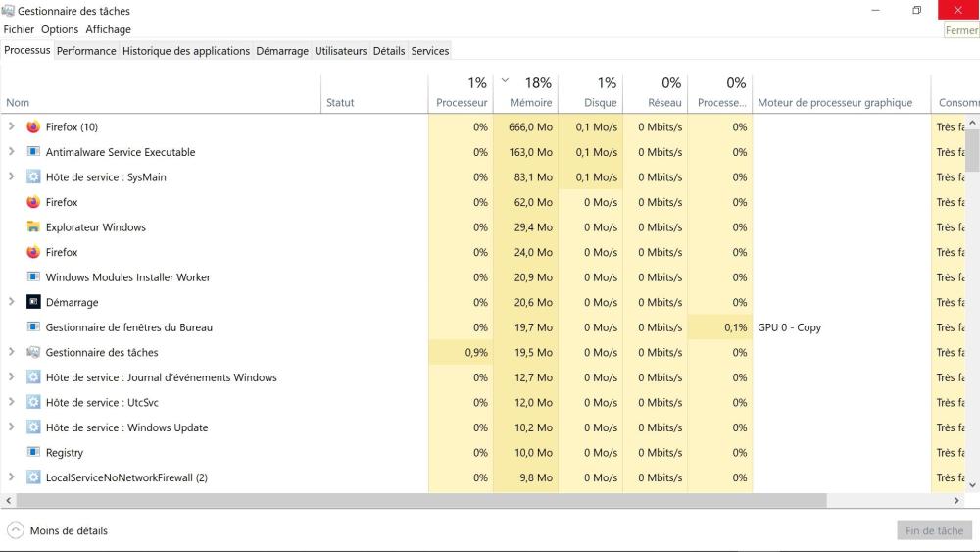This screenshot has height=552, width=980.
Task: Expand the Hôte de service : SysMain row
Action: tap(12, 176)
